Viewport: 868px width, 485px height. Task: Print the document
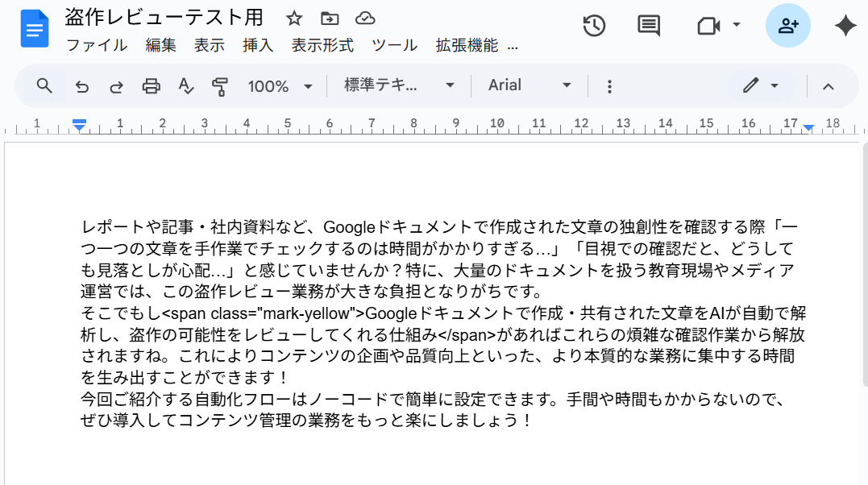click(152, 86)
